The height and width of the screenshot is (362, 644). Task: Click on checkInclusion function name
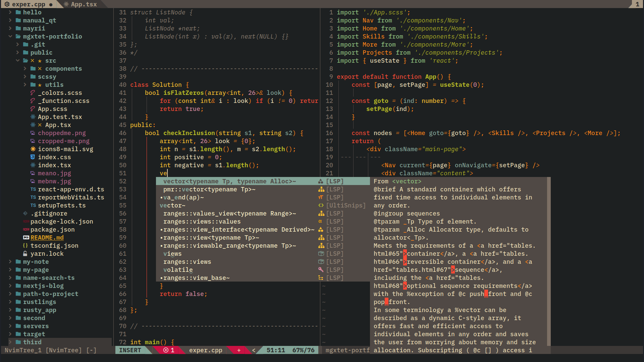pos(189,133)
